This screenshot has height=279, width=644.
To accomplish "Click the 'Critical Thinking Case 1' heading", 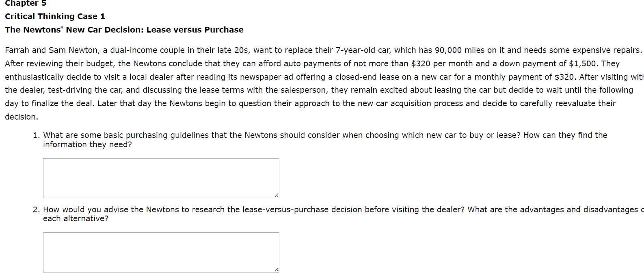I will coord(54,16).
